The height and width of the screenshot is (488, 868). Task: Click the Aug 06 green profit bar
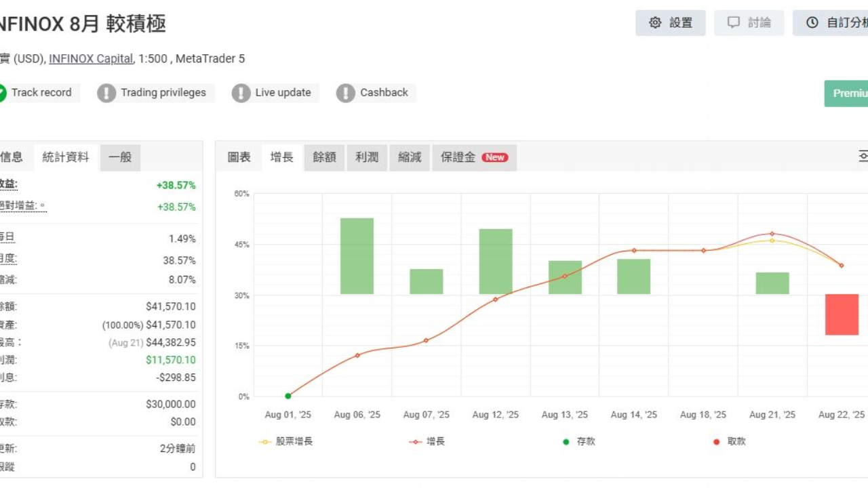[357, 256]
